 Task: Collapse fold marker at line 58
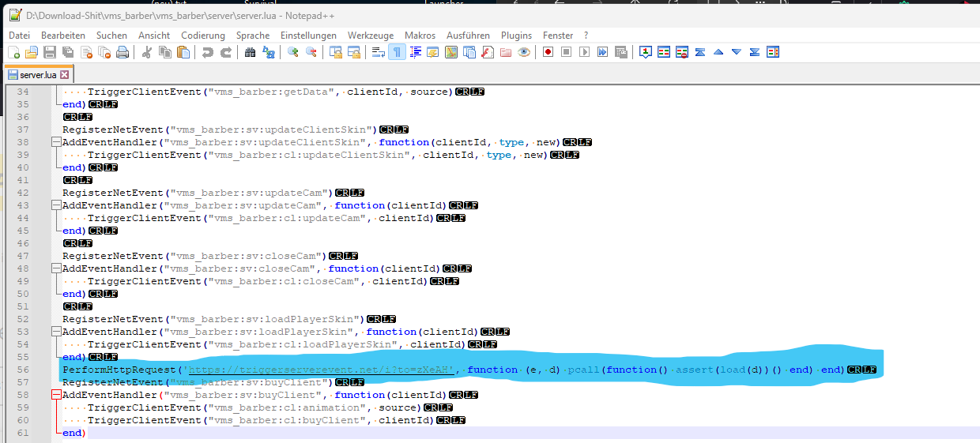[56, 395]
